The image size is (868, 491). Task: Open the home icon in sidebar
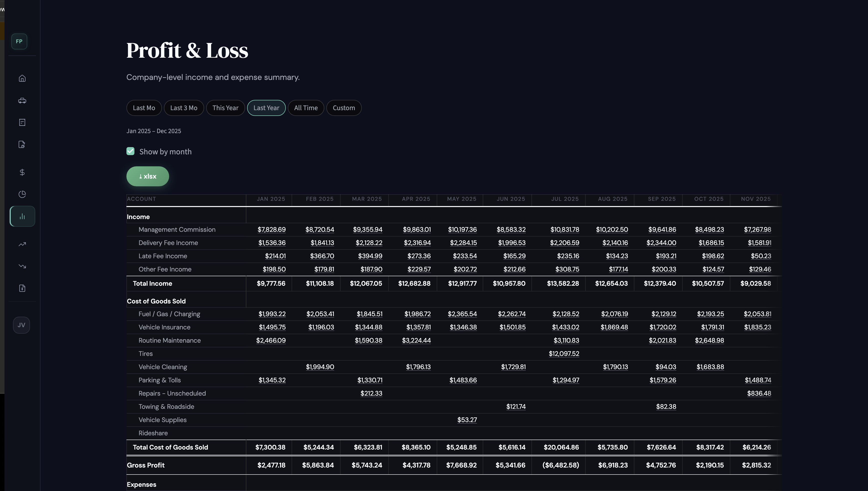(22, 78)
